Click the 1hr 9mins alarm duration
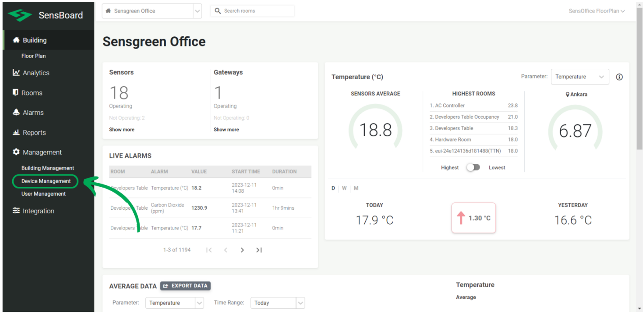Screen dimensions: 644x315 click(x=283, y=208)
